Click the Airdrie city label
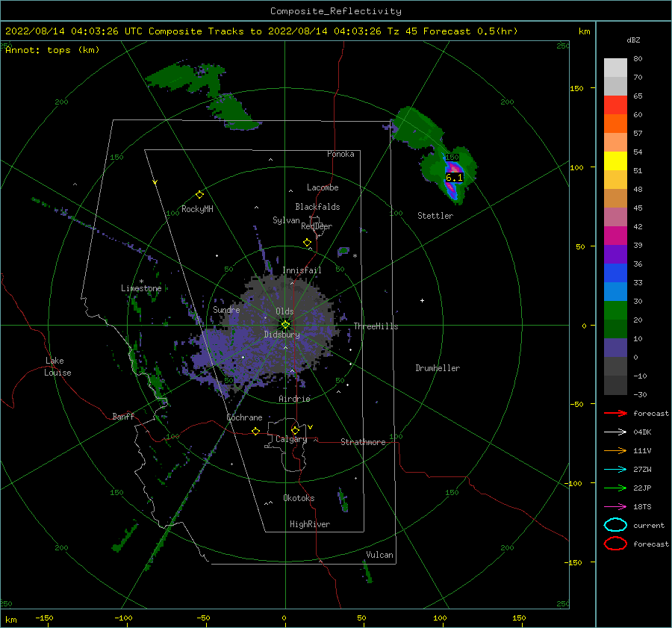Viewport: 672px width, 628px height. [294, 399]
